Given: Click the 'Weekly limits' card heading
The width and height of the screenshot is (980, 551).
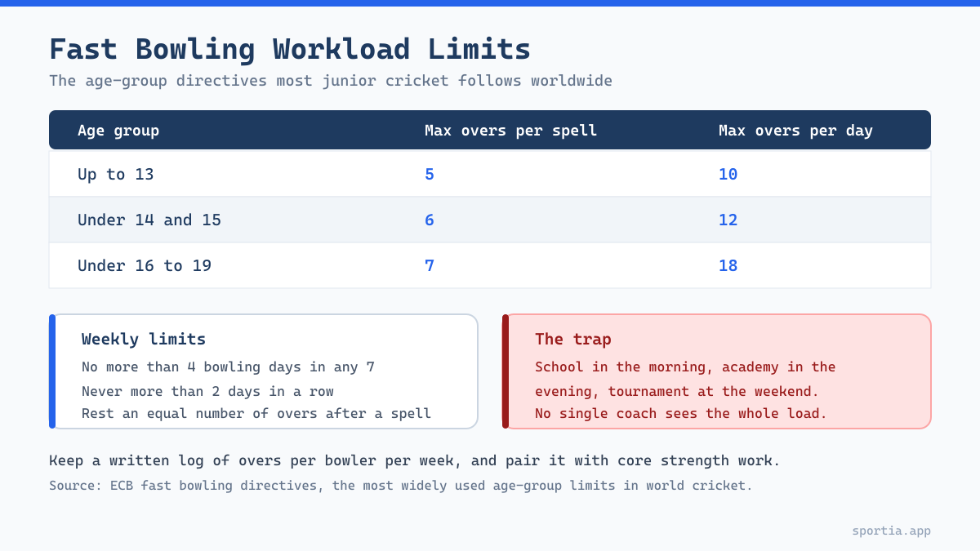Looking at the screenshot, I should click(x=144, y=339).
